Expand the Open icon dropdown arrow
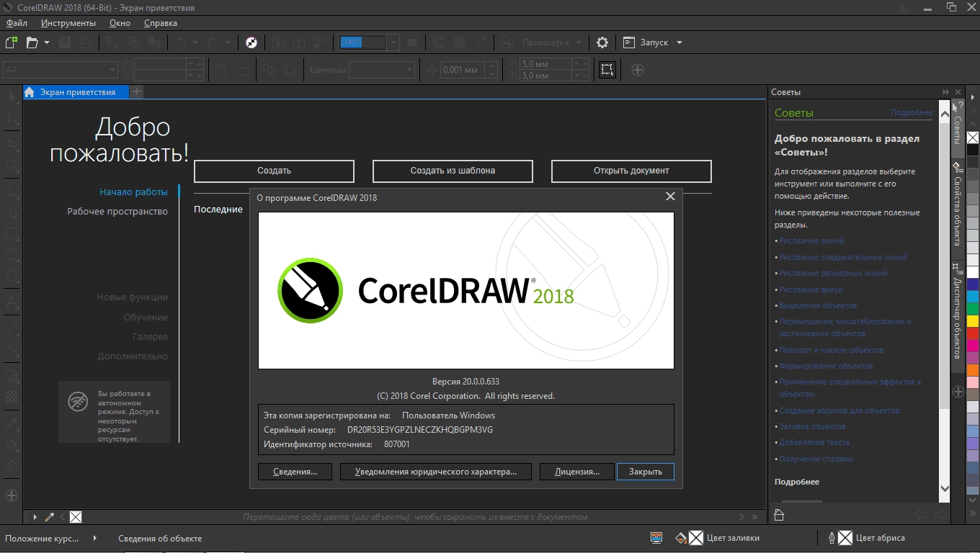Viewport: 980px width, 553px height. click(47, 42)
